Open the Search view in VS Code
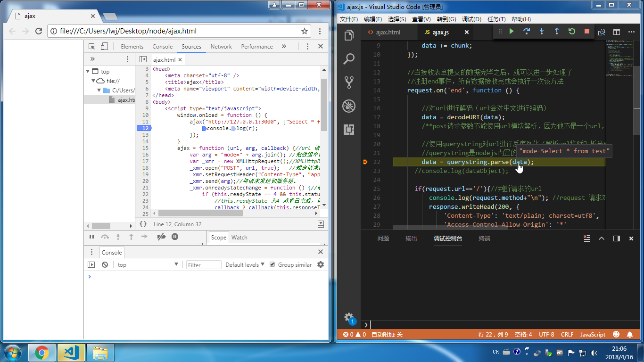Image resolution: width=644 pixels, height=362 pixels. click(349, 59)
